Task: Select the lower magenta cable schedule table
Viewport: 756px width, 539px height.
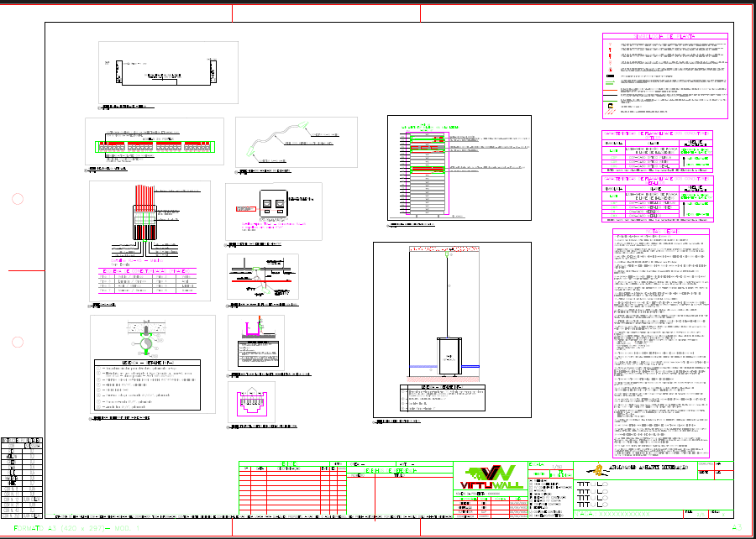Action: (x=658, y=198)
